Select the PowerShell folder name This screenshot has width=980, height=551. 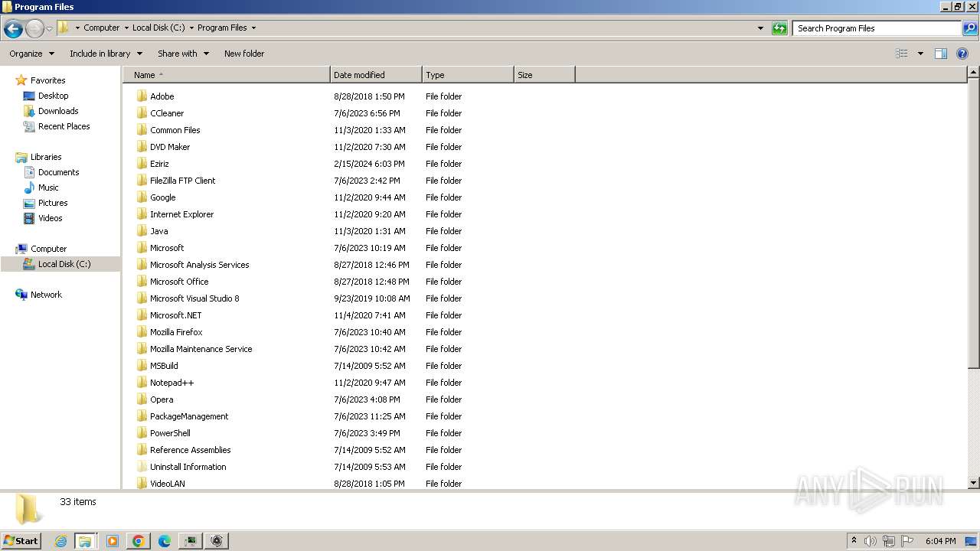[x=170, y=433]
